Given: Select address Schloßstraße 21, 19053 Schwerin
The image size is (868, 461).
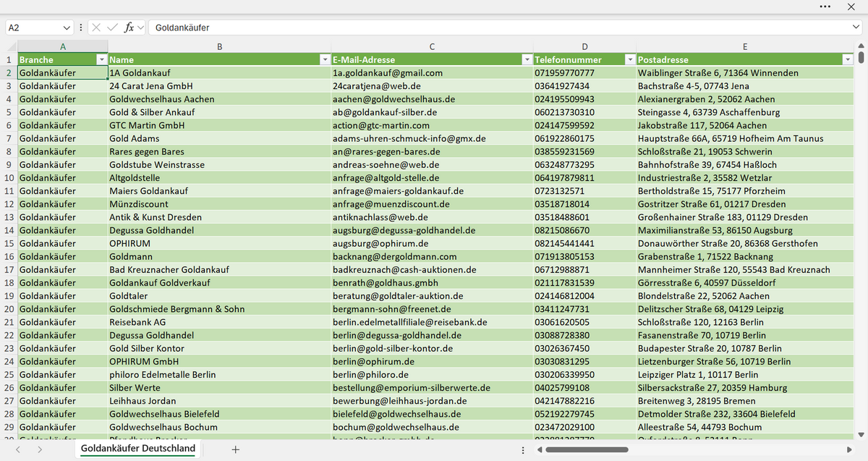Looking at the screenshot, I should tap(745, 152).
